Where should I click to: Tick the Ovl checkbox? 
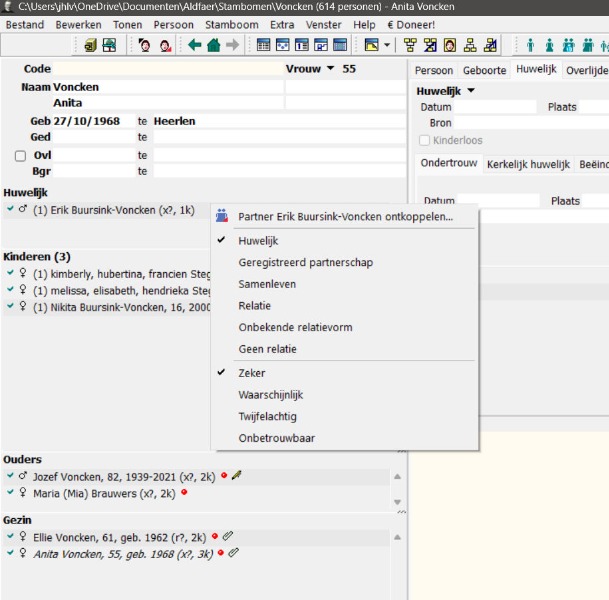[20, 156]
